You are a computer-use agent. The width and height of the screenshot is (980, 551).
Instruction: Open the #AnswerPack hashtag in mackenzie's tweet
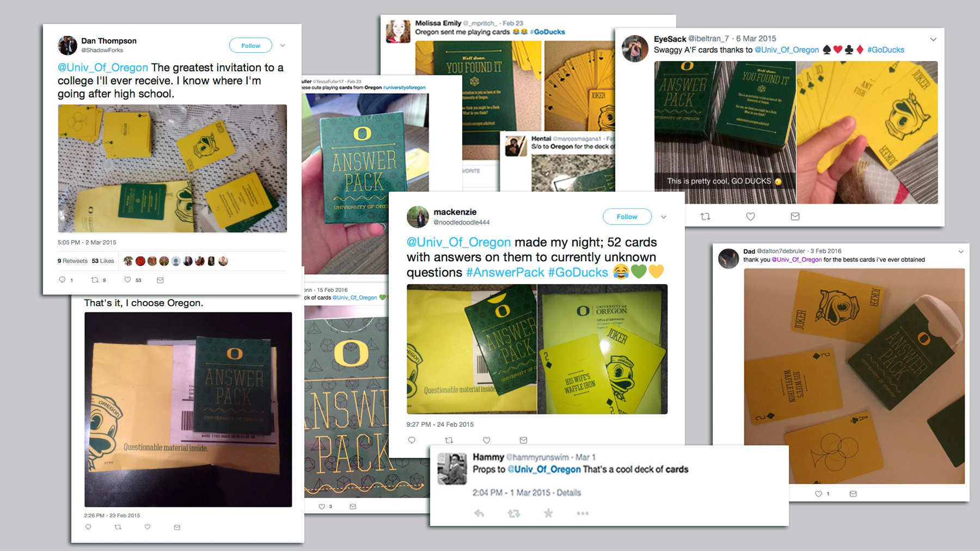click(505, 272)
